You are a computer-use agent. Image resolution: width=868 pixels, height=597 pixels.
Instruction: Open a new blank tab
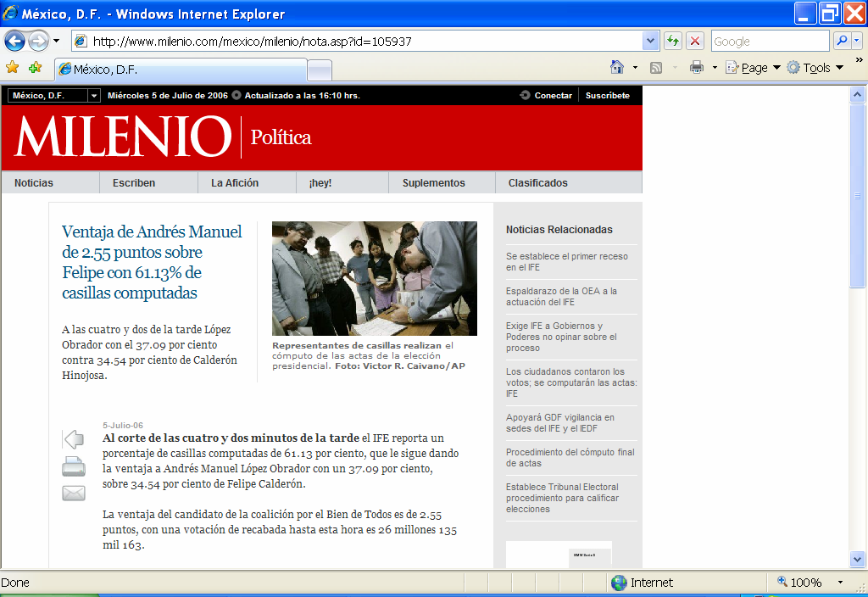(x=320, y=70)
